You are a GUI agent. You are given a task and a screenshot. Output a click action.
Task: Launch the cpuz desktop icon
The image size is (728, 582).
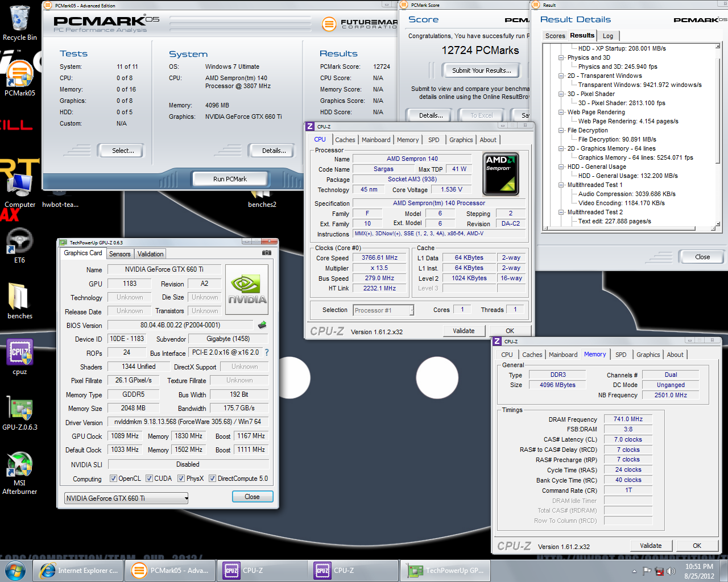[19, 357]
